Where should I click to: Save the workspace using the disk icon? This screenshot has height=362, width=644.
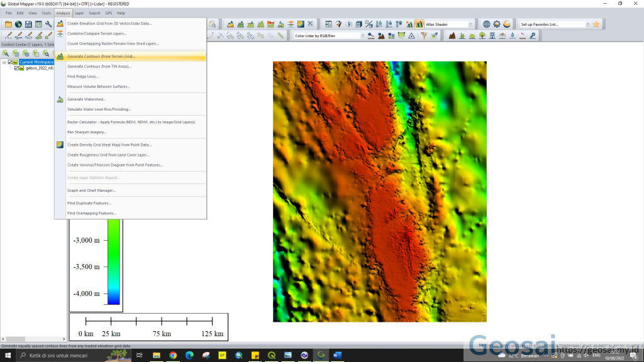pyautogui.click(x=28, y=24)
